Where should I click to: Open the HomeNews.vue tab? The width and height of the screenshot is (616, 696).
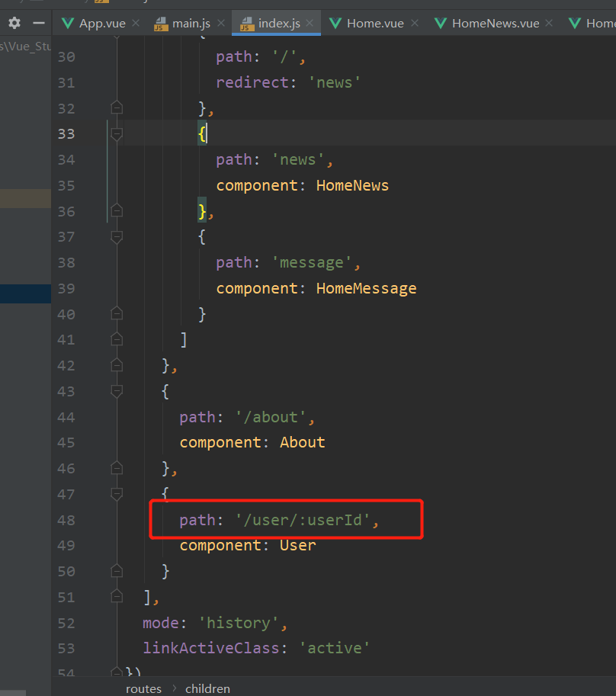pos(496,23)
